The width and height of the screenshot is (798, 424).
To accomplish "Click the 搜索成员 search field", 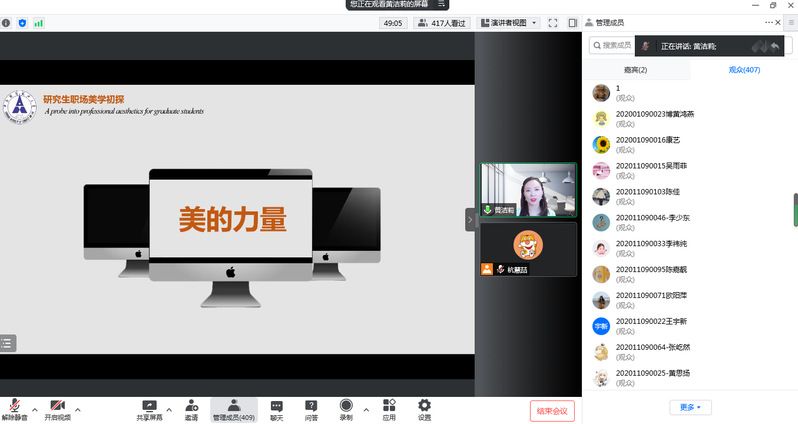I will point(612,45).
